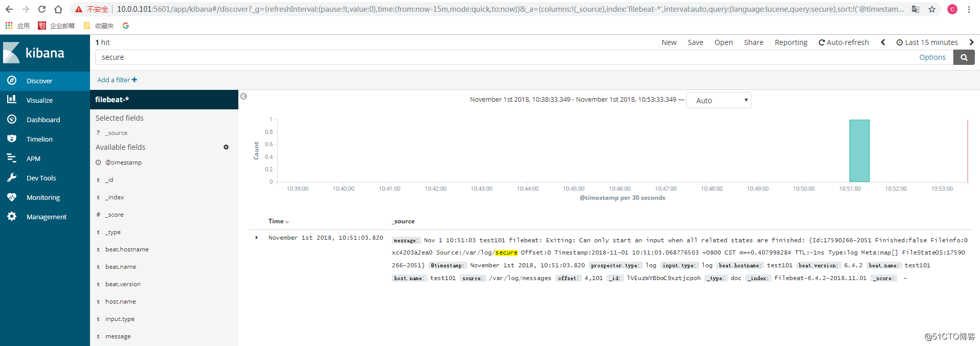Open Discover from the sidebar
Viewport: 980px width, 346px height.
45,81
